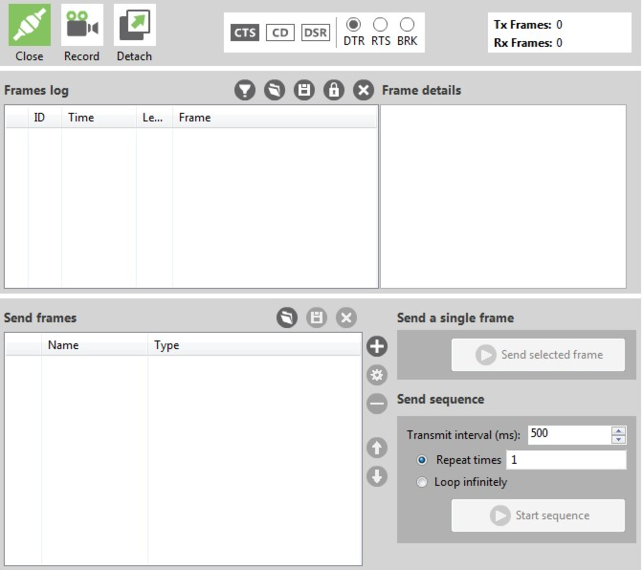
Task: Move the frame up with the up arrow icon
Action: [377, 447]
